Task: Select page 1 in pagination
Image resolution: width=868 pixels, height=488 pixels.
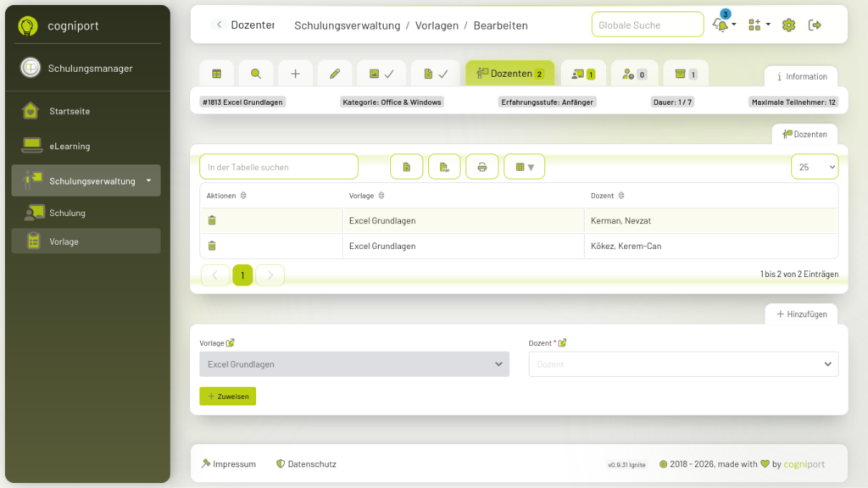Action: click(242, 275)
